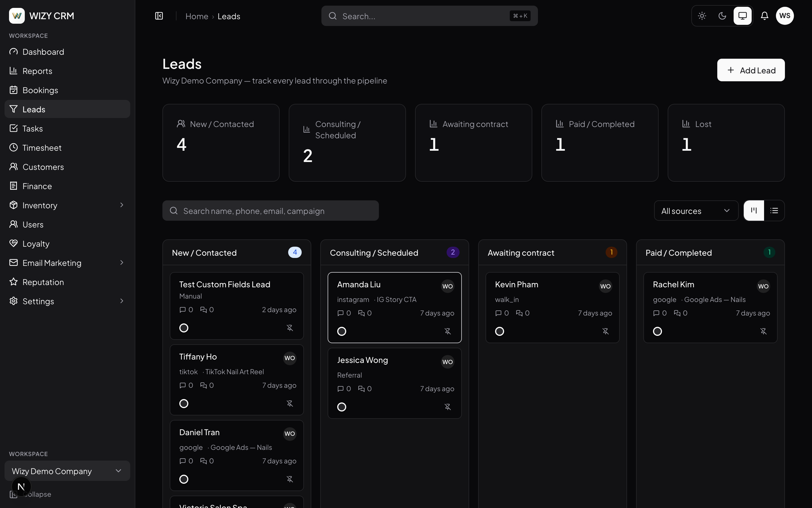The image size is (812, 508).
Task: Expand the Email Marketing submenu chevron
Action: pyautogui.click(x=122, y=262)
